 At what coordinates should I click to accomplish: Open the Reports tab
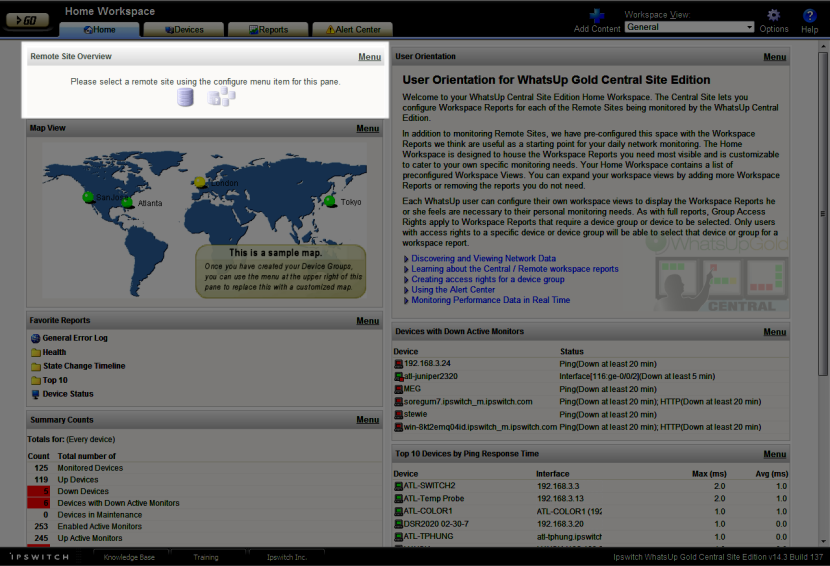(268, 30)
